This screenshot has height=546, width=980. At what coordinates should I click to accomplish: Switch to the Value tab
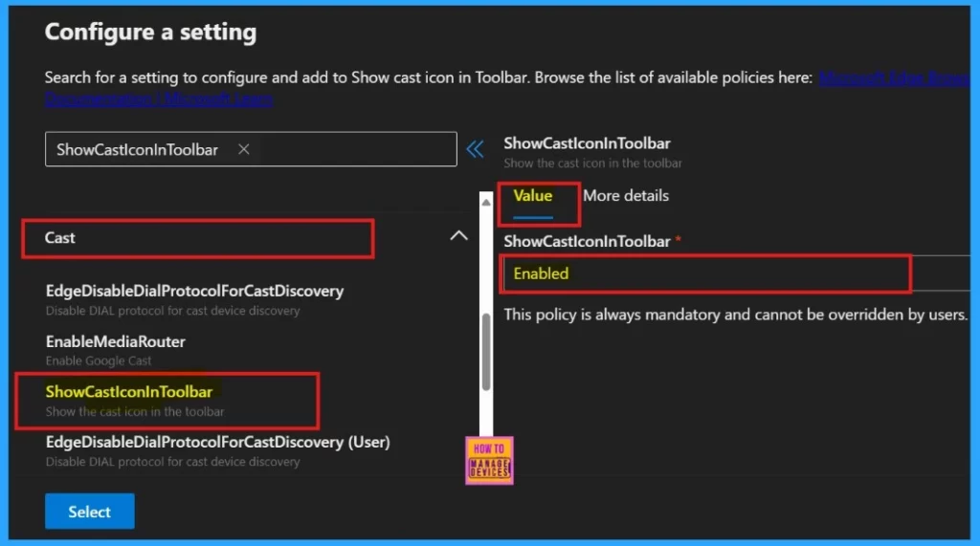click(532, 196)
